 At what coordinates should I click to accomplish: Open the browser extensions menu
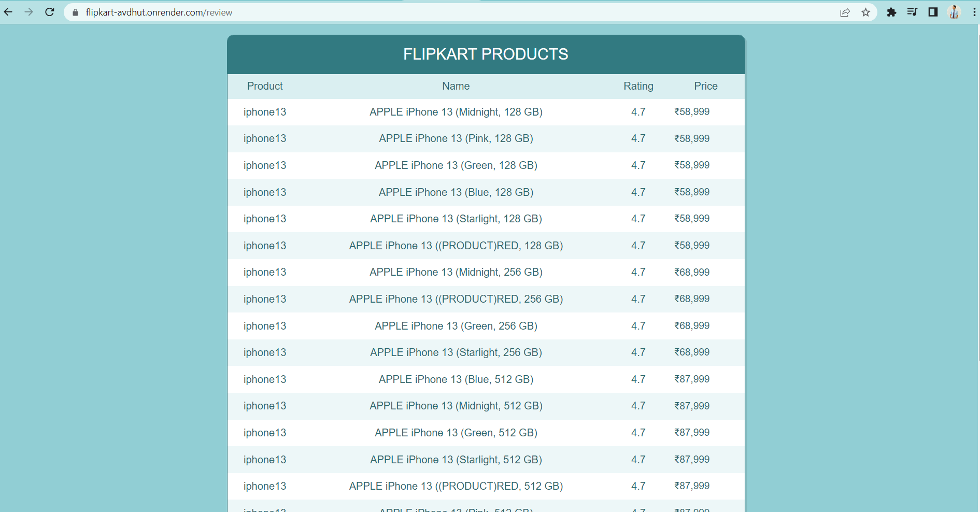[892, 12]
